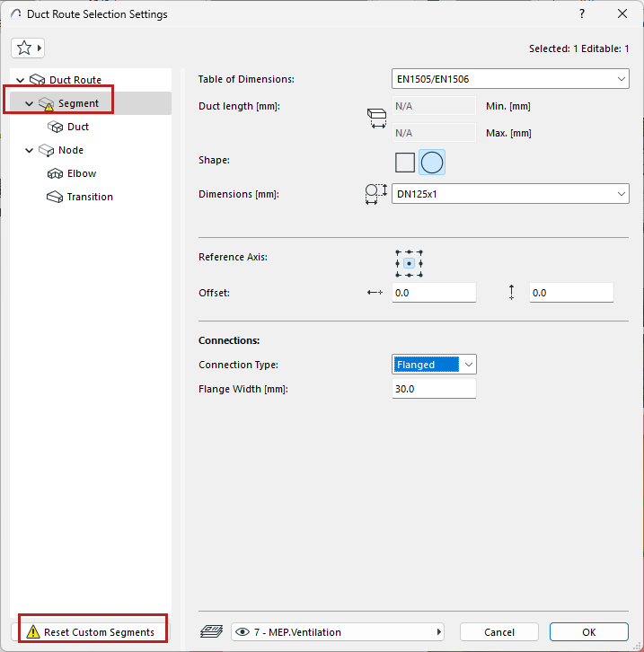Click the horizontal Offset input field

434,293
